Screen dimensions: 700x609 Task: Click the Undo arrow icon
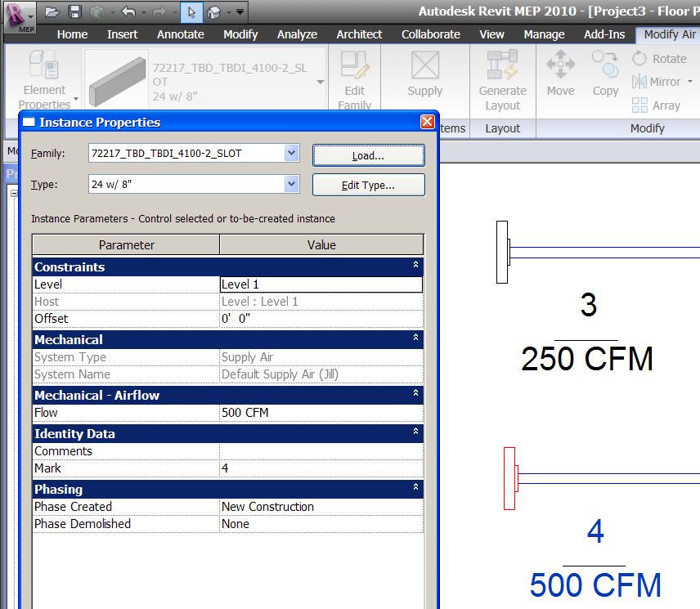click(128, 12)
